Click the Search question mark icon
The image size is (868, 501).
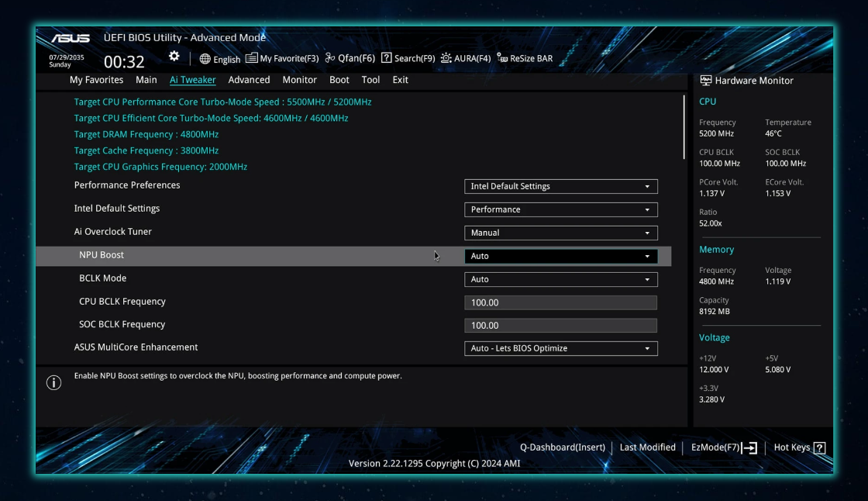[x=387, y=57]
